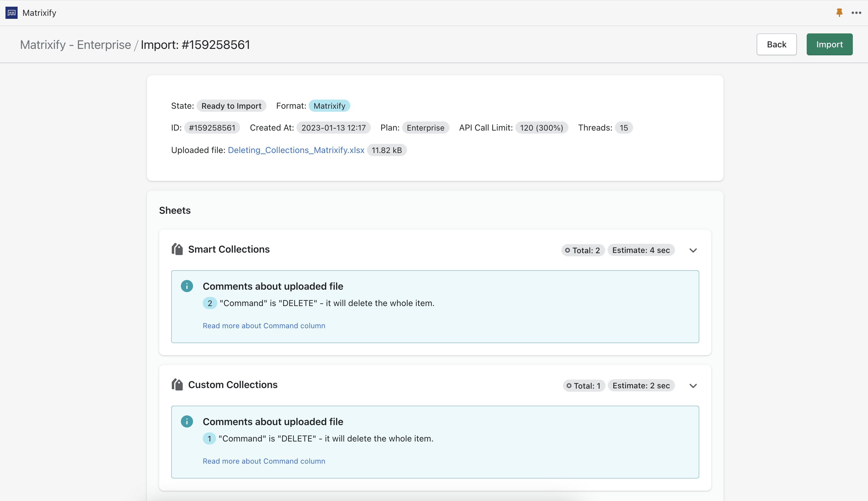Screen dimensions: 868x501
Task: Click info icon in Custom Collections comments
Action: click(187, 421)
